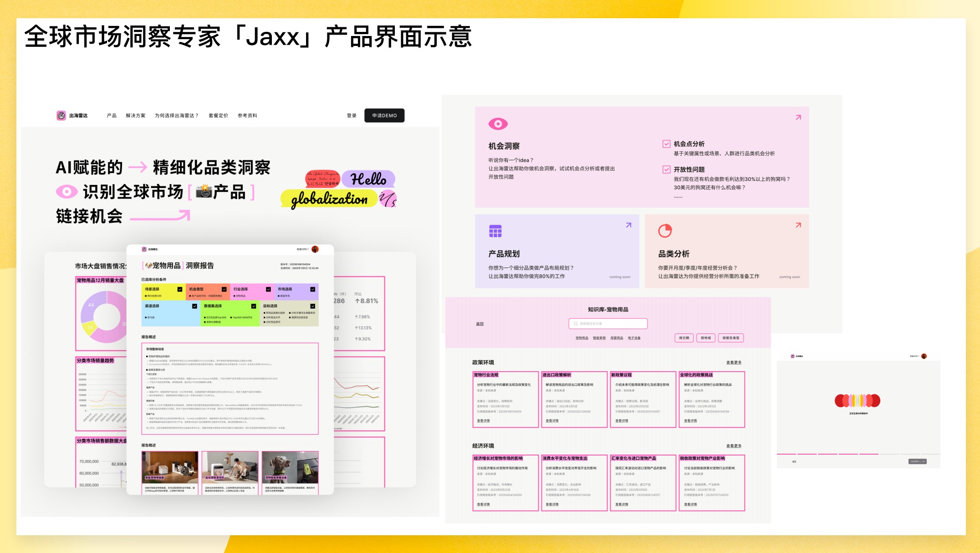Open the 按地域 filter dropdown
This screenshot has height=553, width=980.
(705, 338)
